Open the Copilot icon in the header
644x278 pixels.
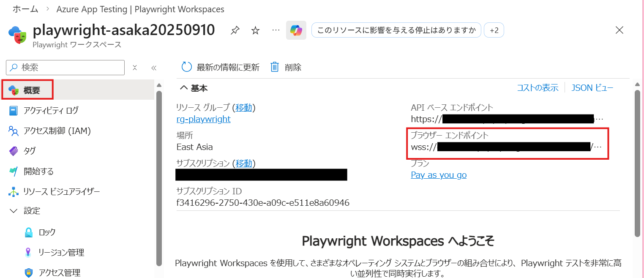click(x=296, y=30)
